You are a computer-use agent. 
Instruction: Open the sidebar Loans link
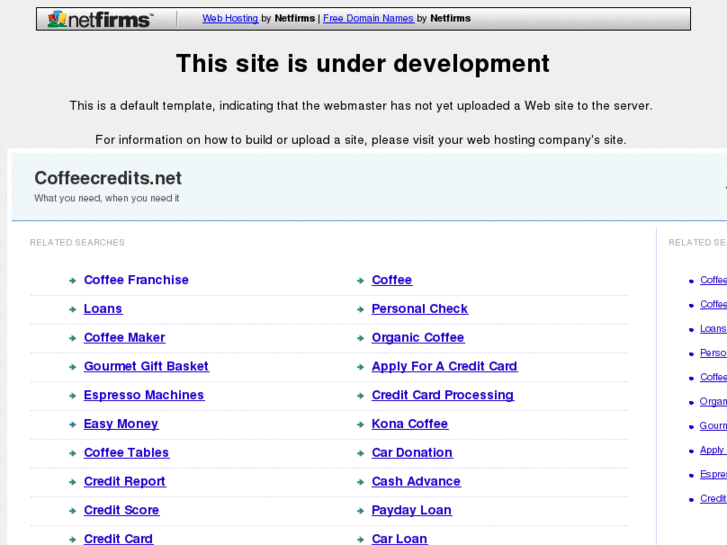(713, 328)
